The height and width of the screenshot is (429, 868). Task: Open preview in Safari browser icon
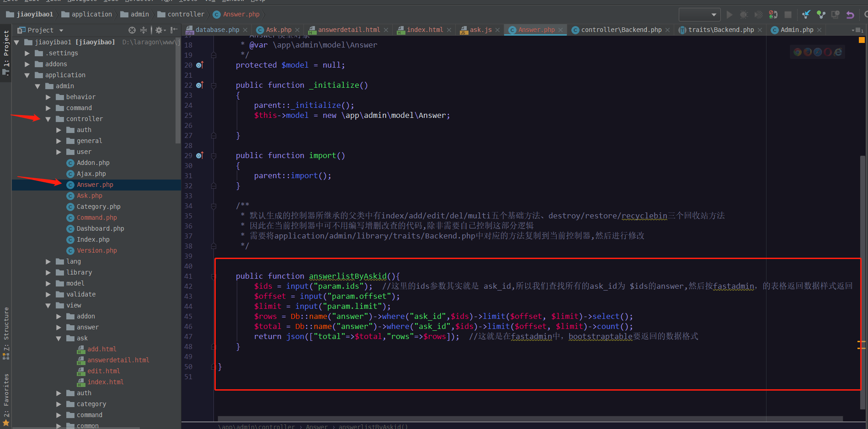pyautogui.click(x=818, y=52)
